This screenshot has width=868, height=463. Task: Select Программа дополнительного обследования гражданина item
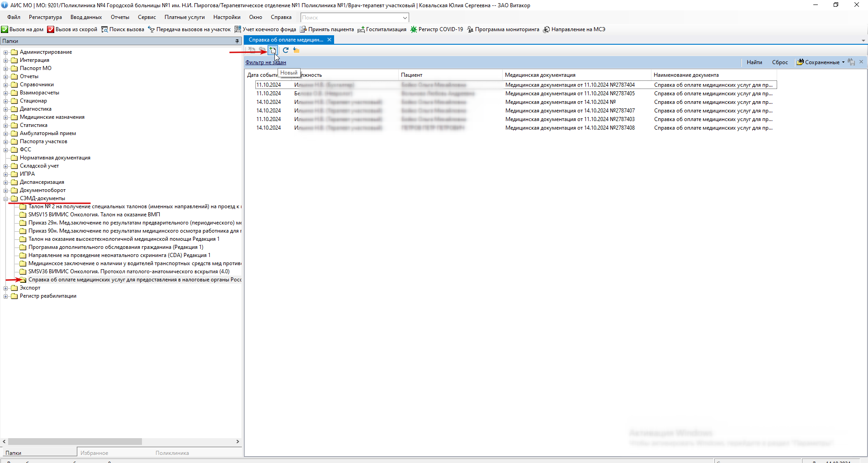(116, 248)
